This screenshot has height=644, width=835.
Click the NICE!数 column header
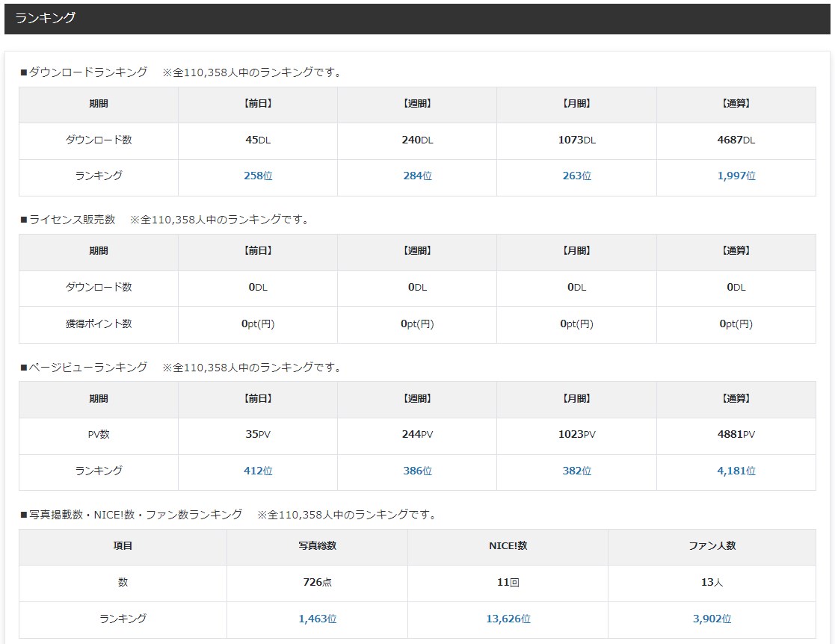(x=508, y=546)
